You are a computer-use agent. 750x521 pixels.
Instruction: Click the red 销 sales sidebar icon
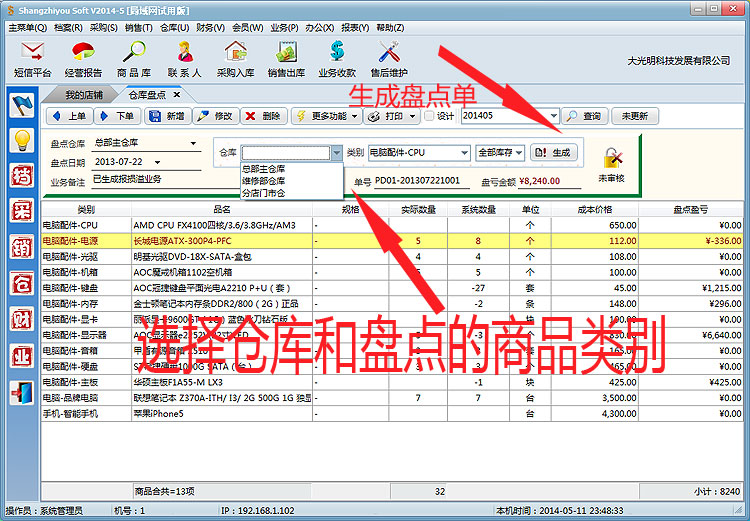(x=22, y=247)
